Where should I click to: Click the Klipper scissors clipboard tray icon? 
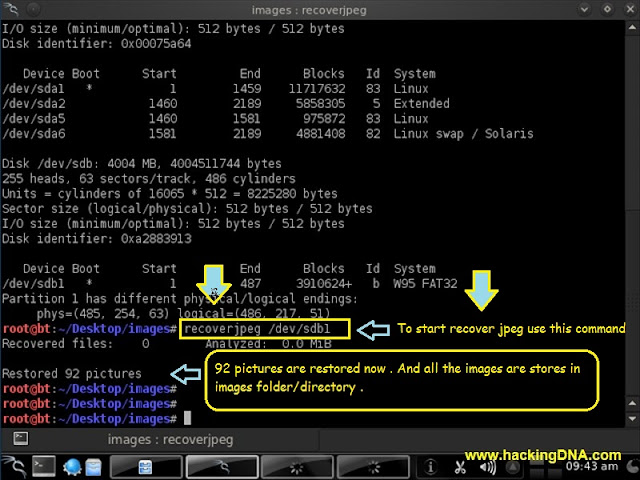(x=460, y=467)
